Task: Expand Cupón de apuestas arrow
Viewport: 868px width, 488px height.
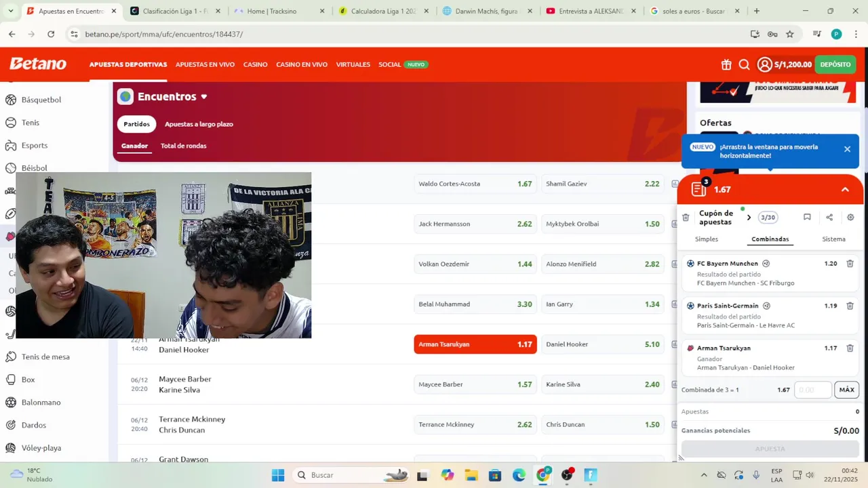Action: (x=749, y=218)
